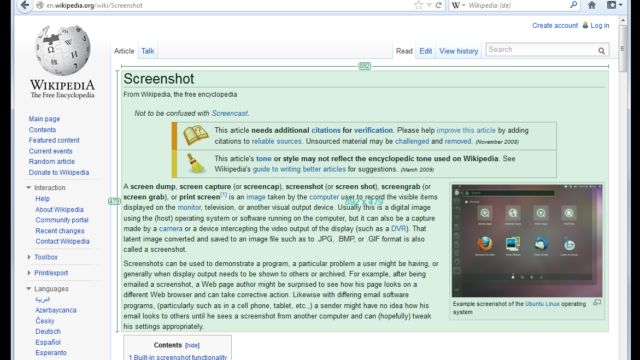Switch language to Deutsch

click(x=48, y=331)
